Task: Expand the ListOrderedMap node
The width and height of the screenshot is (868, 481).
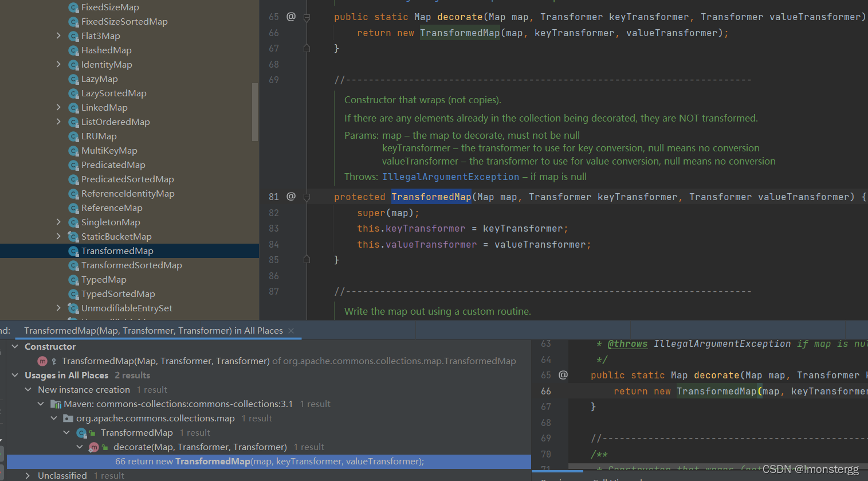Action: pyautogui.click(x=58, y=122)
